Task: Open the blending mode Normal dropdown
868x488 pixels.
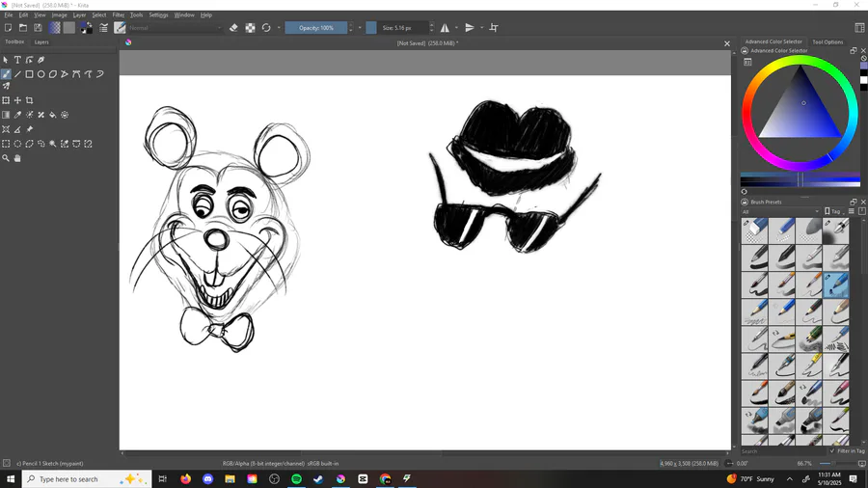Action: (x=175, y=28)
